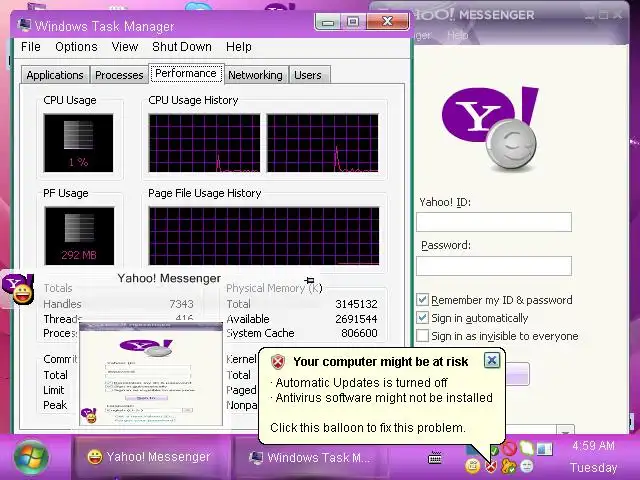Click the Yahoo! Messenger preview title text
Viewport: 640px width, 480px height.
[x=169, y=278]
